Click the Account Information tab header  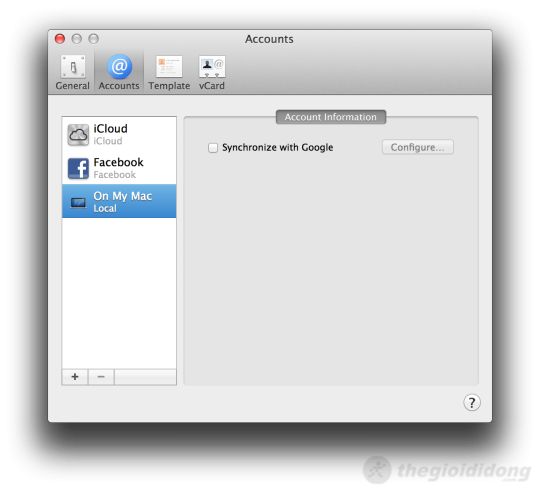point(331,117)
